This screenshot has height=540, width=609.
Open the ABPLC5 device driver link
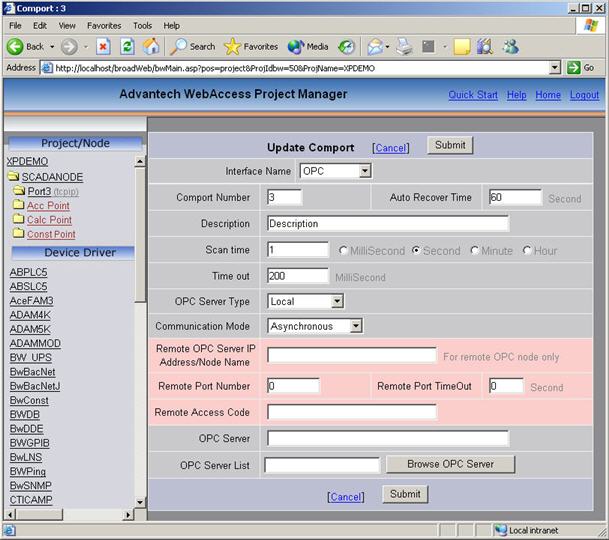click(28, 272)
